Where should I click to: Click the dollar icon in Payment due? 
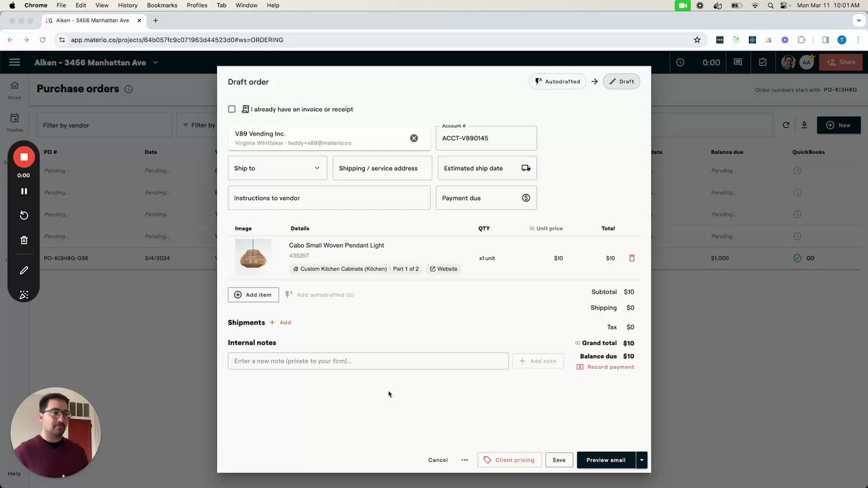click(x=526, y=198)
